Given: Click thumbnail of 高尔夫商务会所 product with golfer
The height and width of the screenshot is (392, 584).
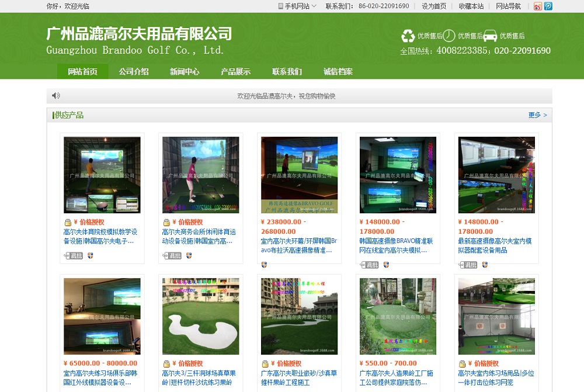Looking at the screenshot, I should (x=201, y=175).
